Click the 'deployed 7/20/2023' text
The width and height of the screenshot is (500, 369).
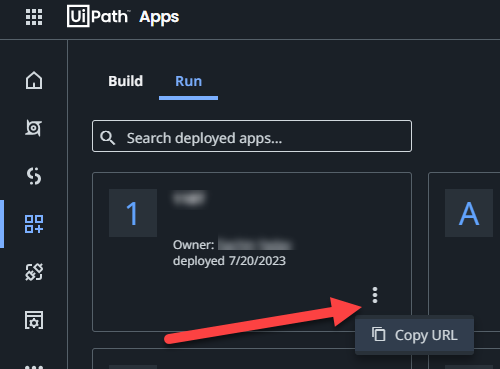(x=229, y=261)
